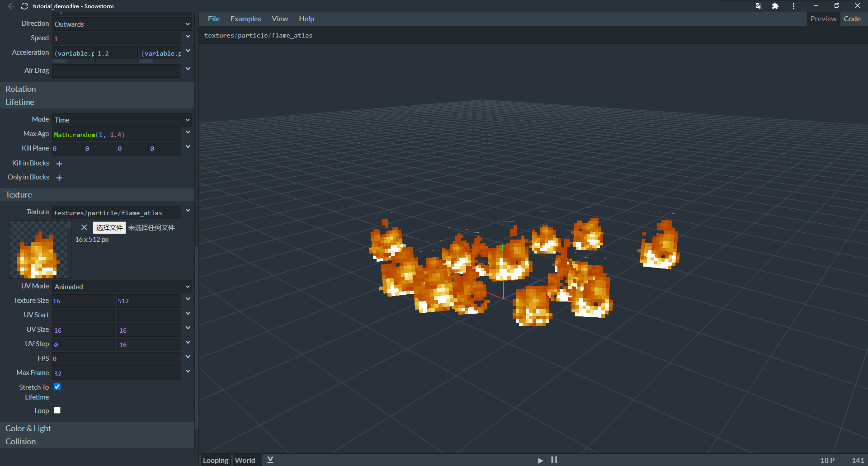Expand the Collision section

point(97,442)
